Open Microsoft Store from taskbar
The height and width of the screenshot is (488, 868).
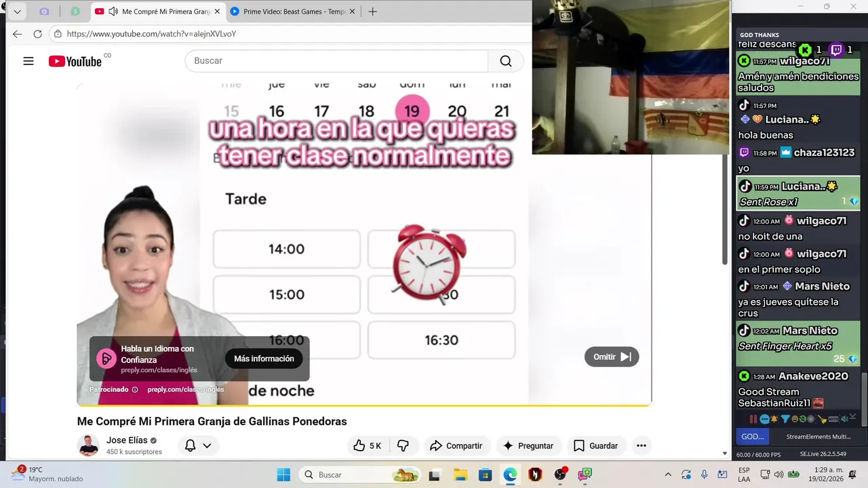point(485,474)
